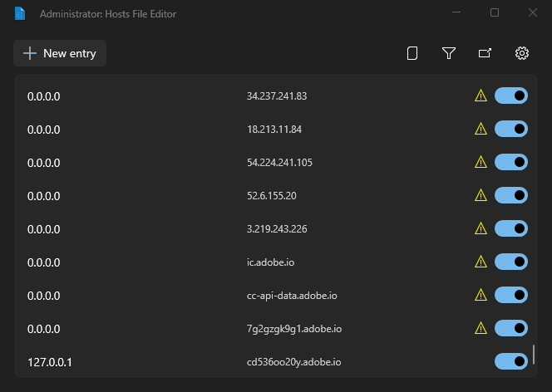Minimize the Hosts File Editor window
This screenshot has width=552, height=392.
coord(456,12)
